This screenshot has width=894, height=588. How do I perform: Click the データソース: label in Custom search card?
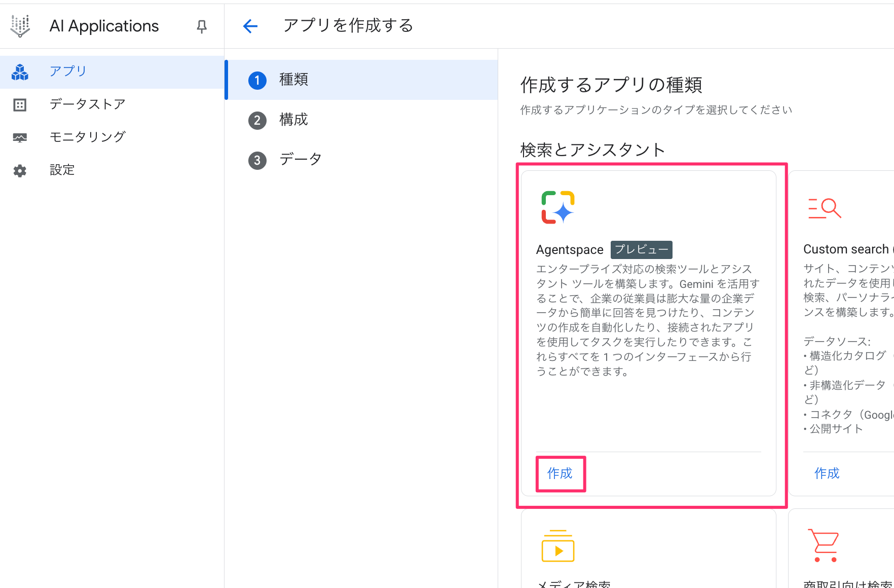(837, 342)
